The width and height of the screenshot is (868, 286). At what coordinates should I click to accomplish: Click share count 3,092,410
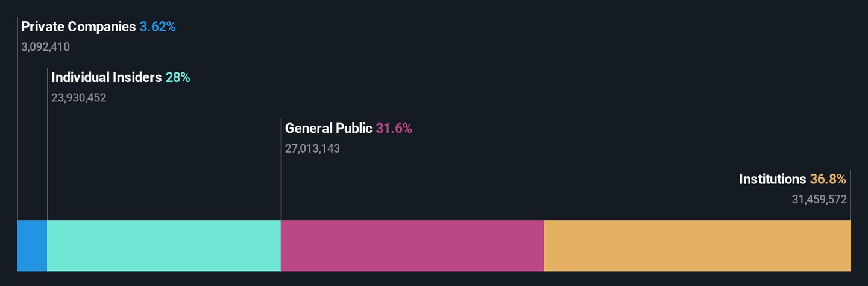point(46,47)
